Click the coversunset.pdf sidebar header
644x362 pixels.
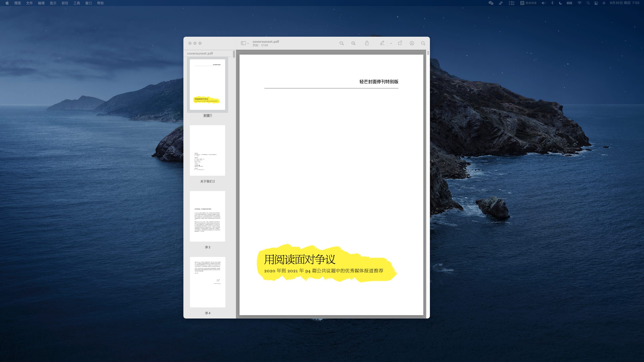200,53
